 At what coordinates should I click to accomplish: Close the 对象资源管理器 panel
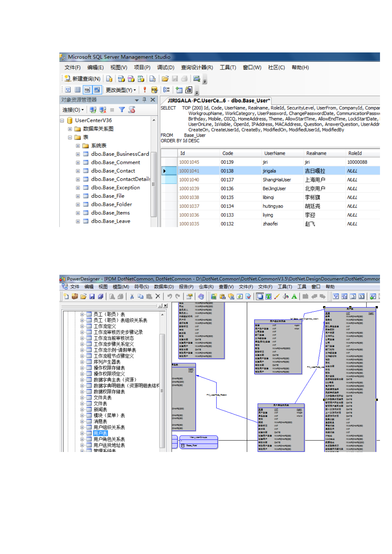tap(153, 100)
